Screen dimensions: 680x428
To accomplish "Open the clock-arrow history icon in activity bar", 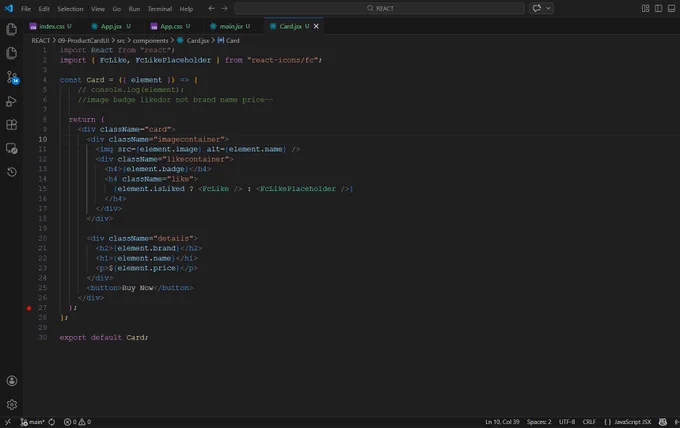I will [12, 172].
